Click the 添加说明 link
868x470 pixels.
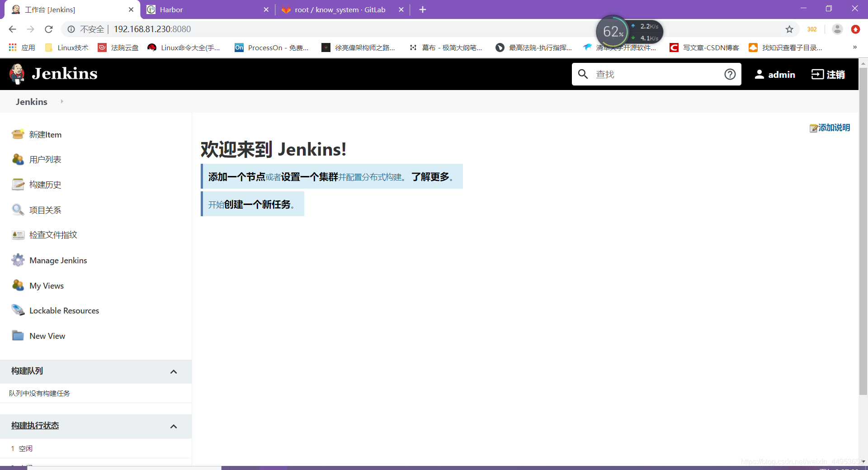[x=834, y=128]
